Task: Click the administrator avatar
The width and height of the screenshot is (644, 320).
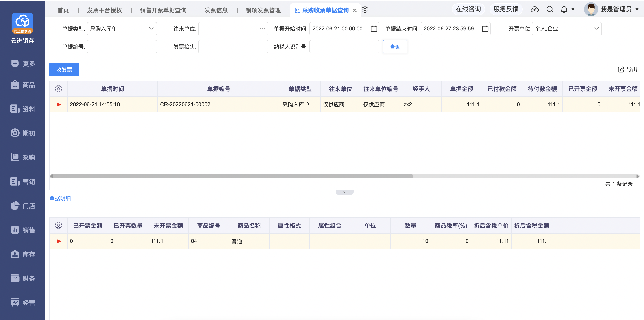Action: coord(591,9)
